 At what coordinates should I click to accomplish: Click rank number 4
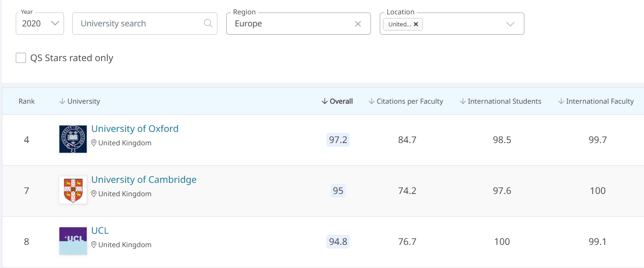click(26, 140)
